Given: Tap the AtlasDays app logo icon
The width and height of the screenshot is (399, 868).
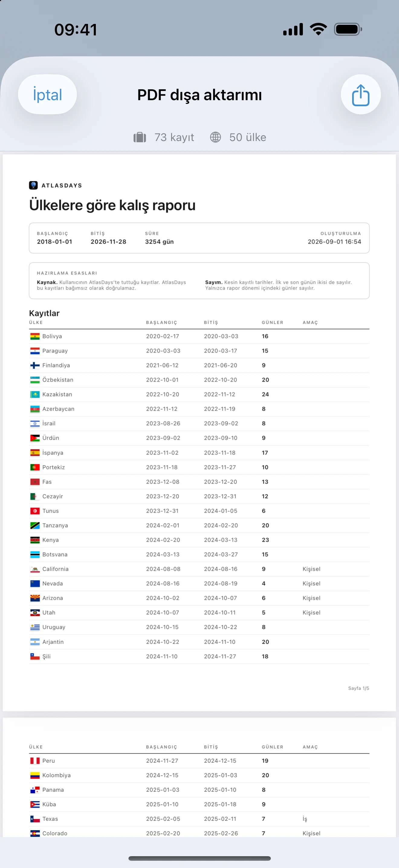Looking at the screenshot, I should coord(33,185).
